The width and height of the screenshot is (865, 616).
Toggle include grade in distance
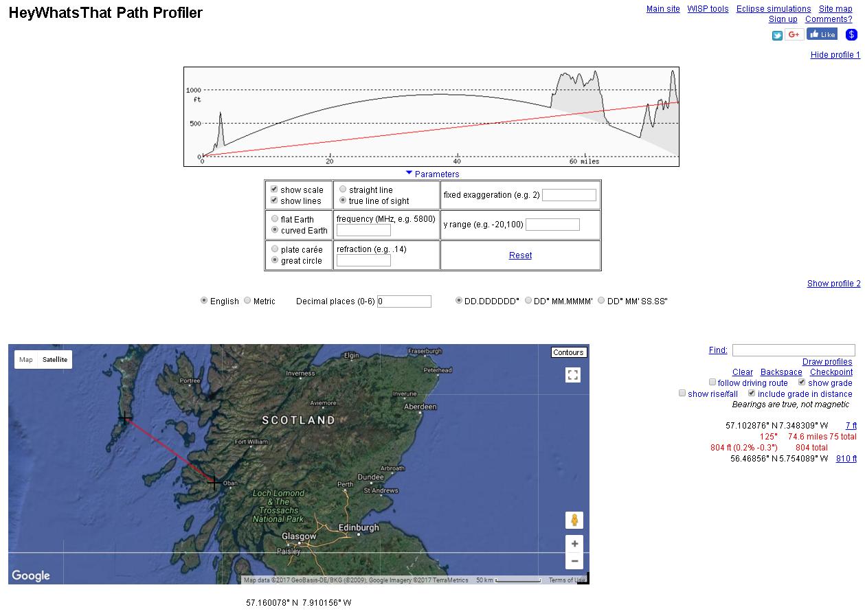tap(752, 393)
